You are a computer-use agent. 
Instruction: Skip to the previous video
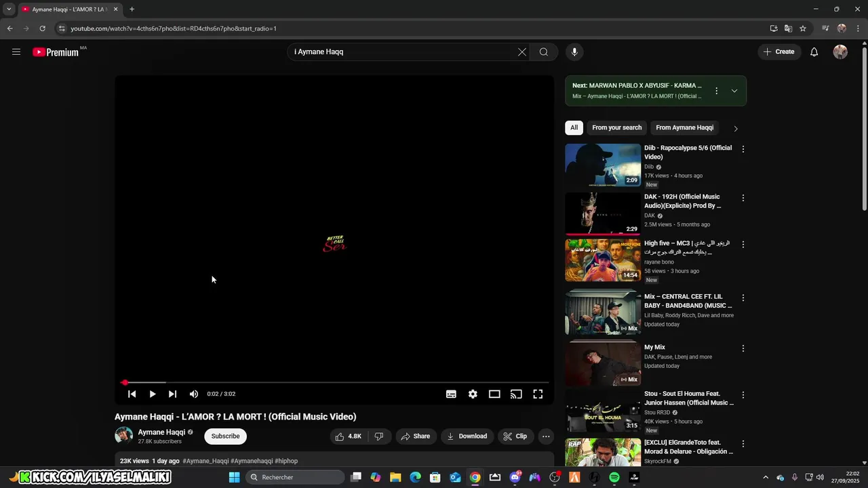pyautogui.click(x=132, y=394)
